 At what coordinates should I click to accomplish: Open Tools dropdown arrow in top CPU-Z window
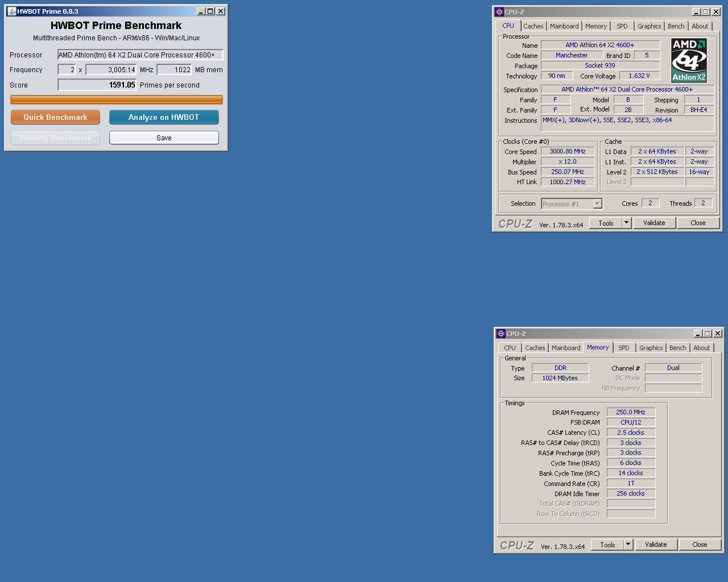(x=627, y=223)
